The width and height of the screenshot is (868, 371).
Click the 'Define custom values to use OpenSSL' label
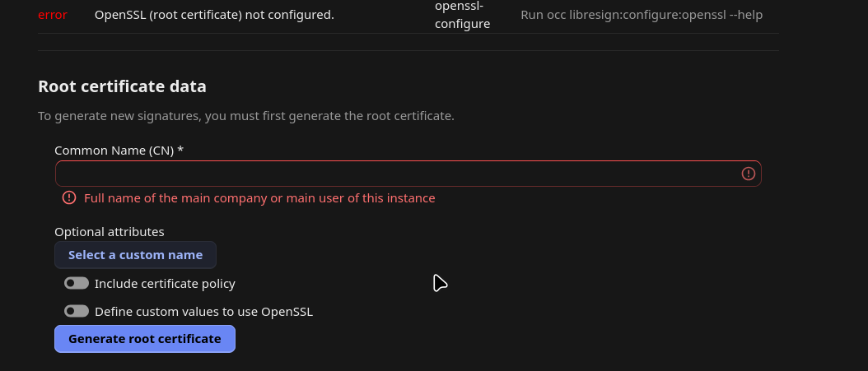[203, 312]
